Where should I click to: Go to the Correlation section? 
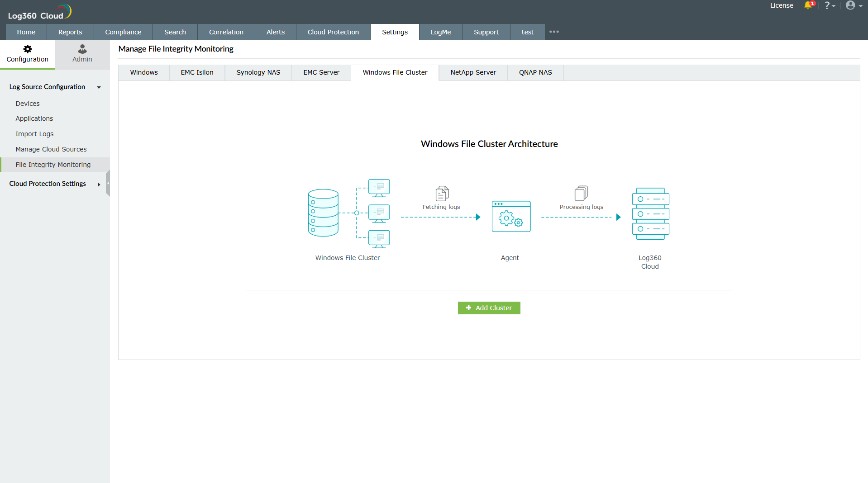[x=226, y=32]
